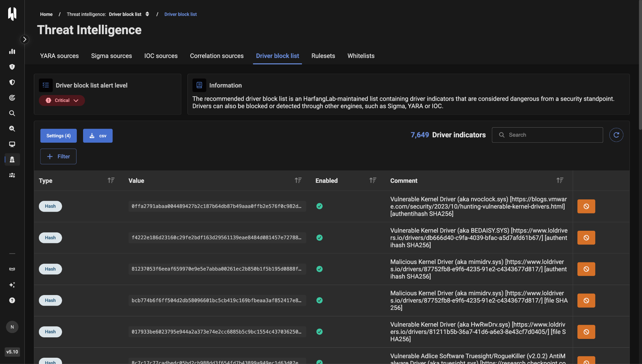Screen dimensions: 642x364
Task: Sort by Comment column
Action: coord(560,180)
